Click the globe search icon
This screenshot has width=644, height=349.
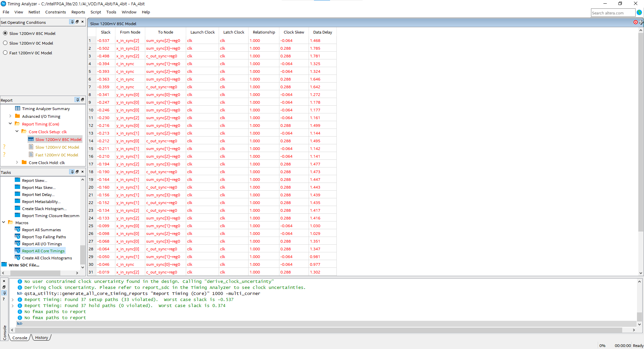click(639, 12)
